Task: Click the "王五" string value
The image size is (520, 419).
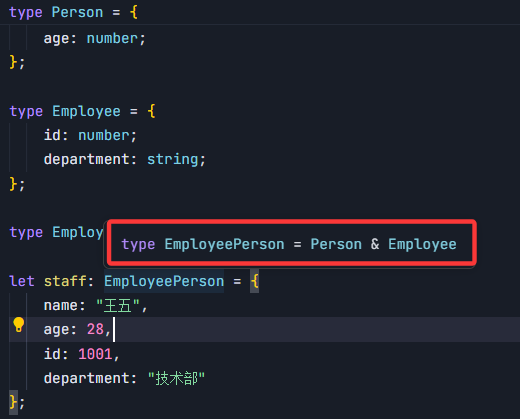Action: (x=117, y=306)
